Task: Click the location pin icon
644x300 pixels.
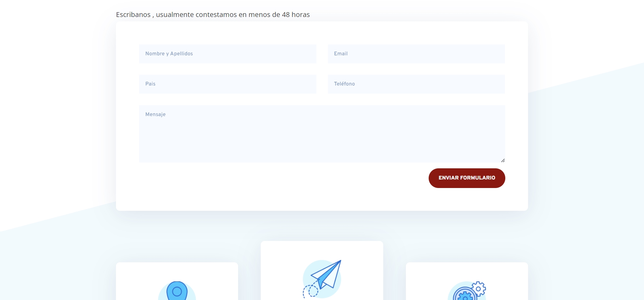Action: click(177, 291)
